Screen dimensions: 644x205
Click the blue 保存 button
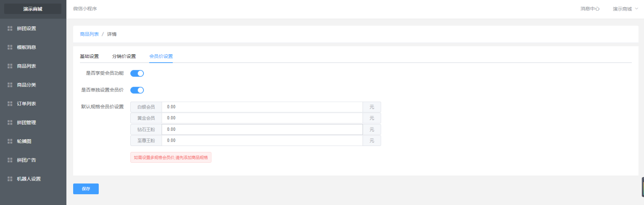coord(86,189)
